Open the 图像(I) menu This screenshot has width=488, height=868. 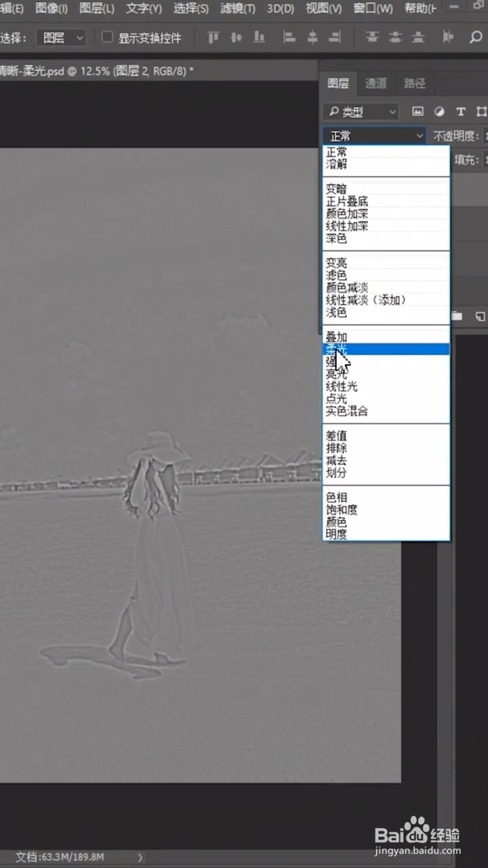click(52, 9)
